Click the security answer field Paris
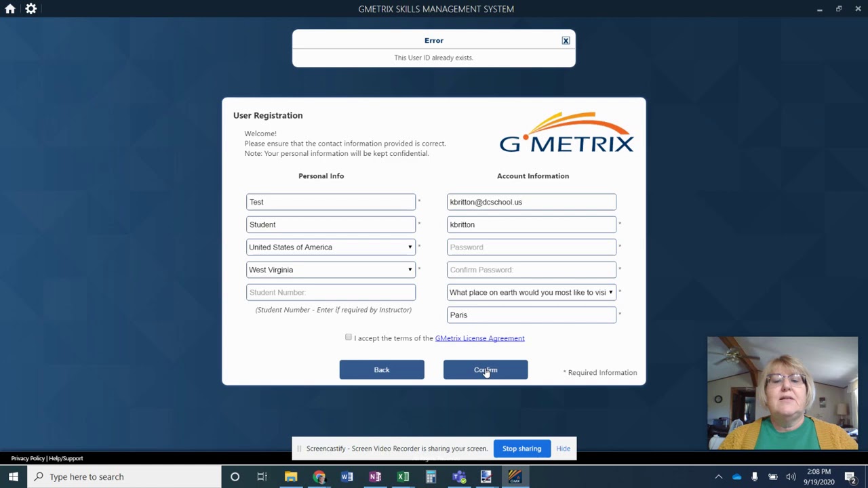The width and height of the screenshot is (868, 488). [x=532, y=314]
